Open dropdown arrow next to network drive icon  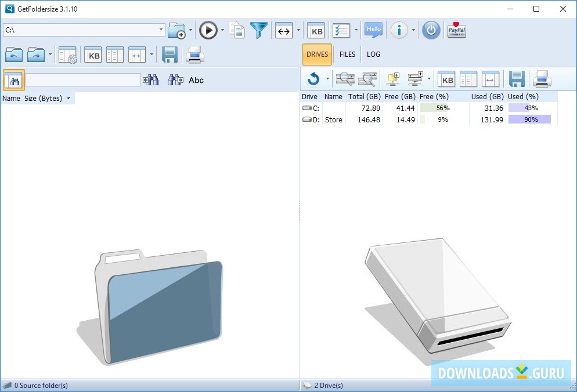(429, 79)
